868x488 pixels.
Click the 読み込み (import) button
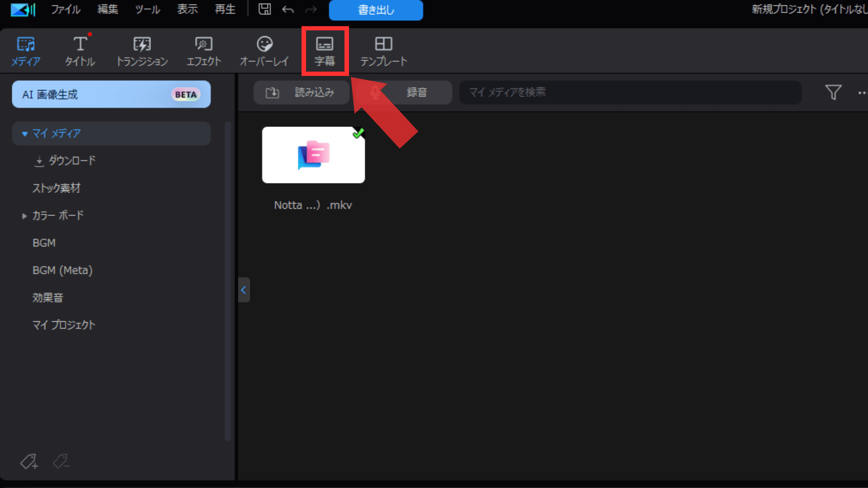coord(301,92)
